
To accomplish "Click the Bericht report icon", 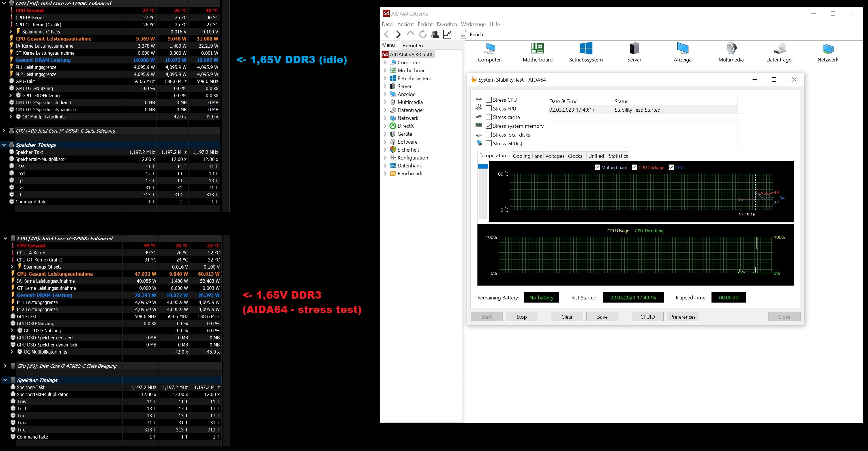I will (x=464, y=34).
